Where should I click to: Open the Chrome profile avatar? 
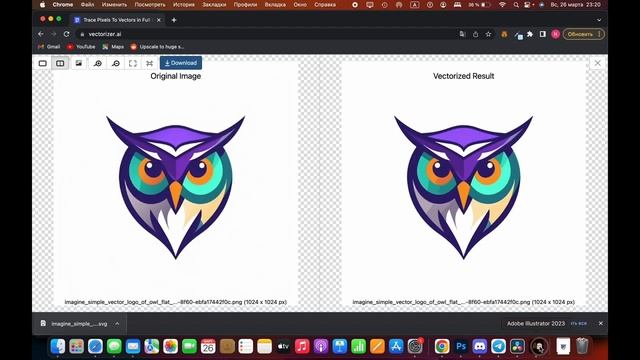tap(556, 34)
